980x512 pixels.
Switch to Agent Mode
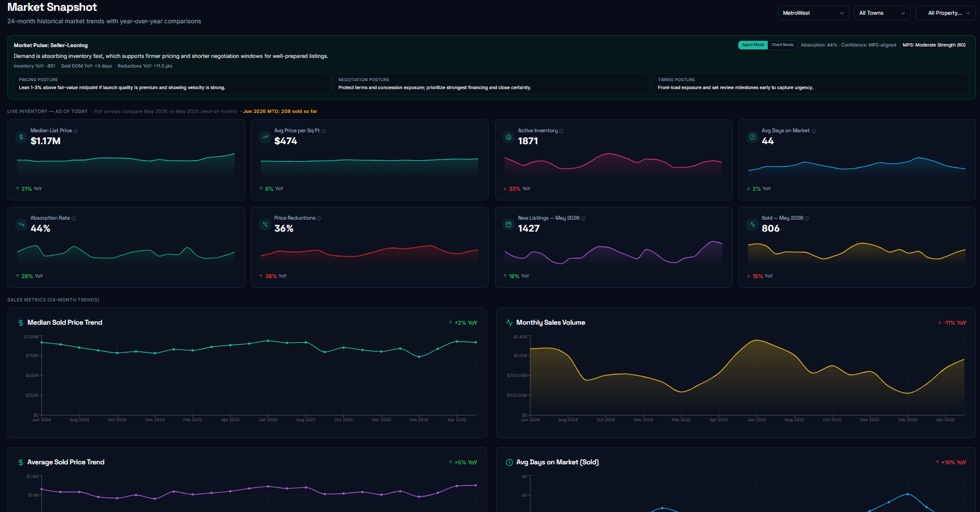[x=753, y=45]
